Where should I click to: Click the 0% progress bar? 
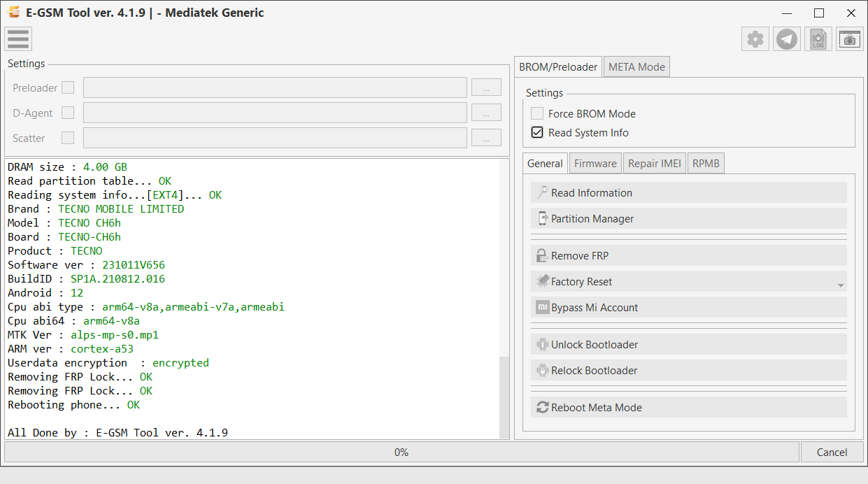[x=401, y=452]
